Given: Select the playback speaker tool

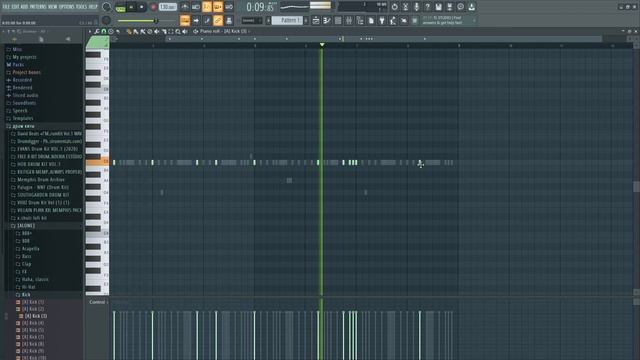Looking at the screenshot, I should click(185, 31).
